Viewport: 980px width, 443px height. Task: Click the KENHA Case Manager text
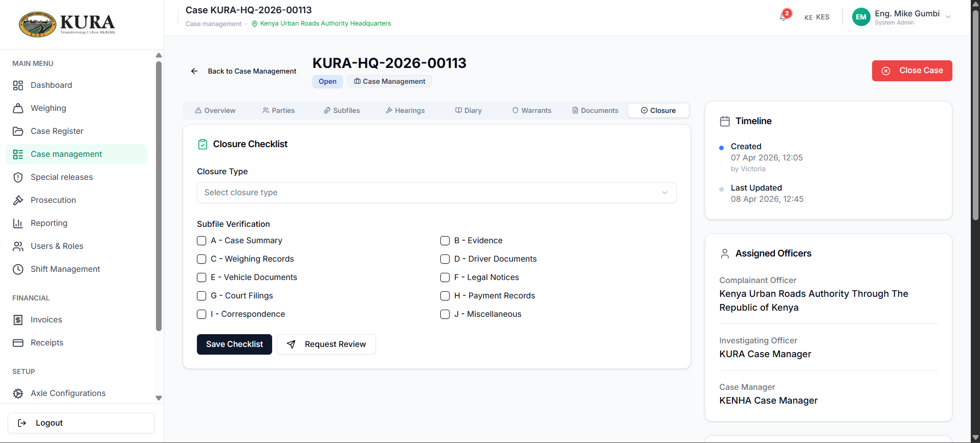tap(768, 401)
